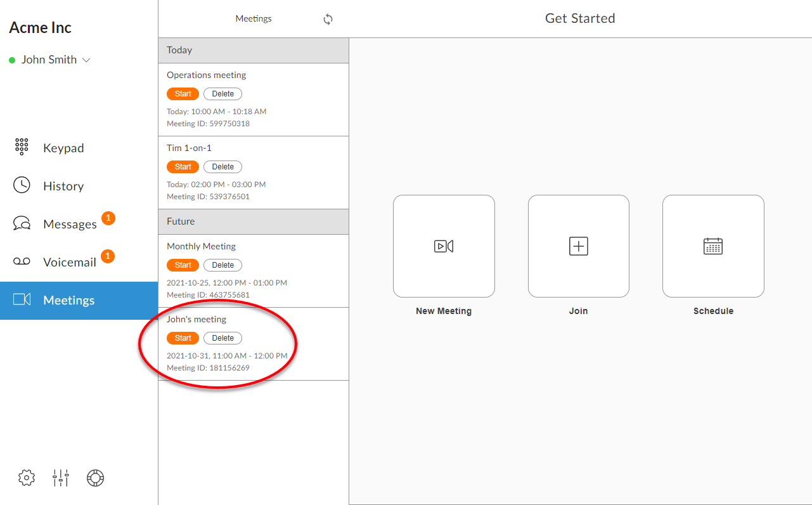The image size is (812, 505).
Task: Click the refresh meetings icon
Action: pyautogui.click(x=328, y=19)
